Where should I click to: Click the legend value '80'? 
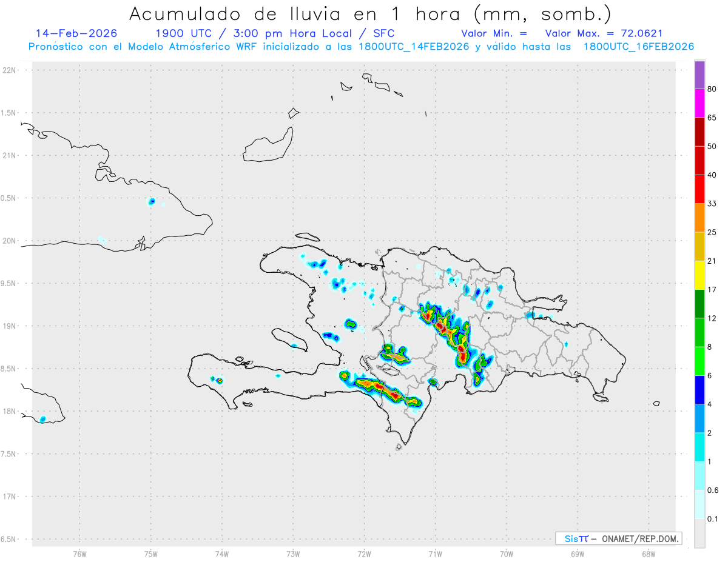(x=712, y=89)
